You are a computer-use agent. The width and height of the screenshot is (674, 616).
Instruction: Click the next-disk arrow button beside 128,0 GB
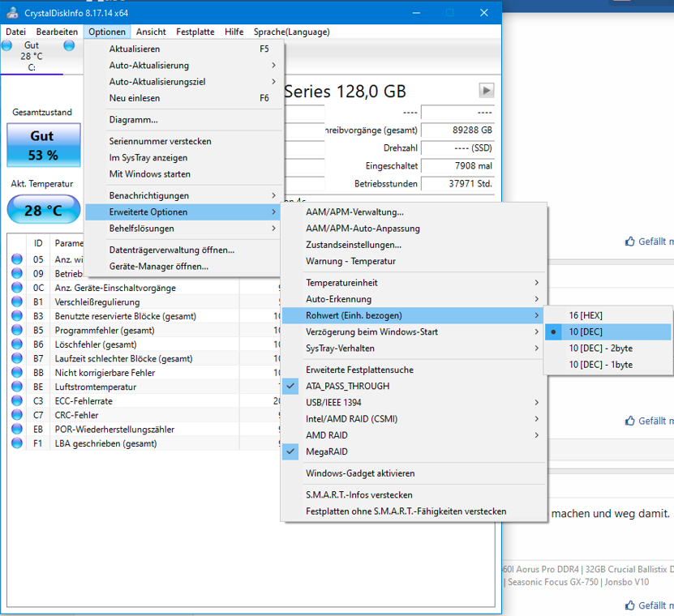[x=486, y=91]
